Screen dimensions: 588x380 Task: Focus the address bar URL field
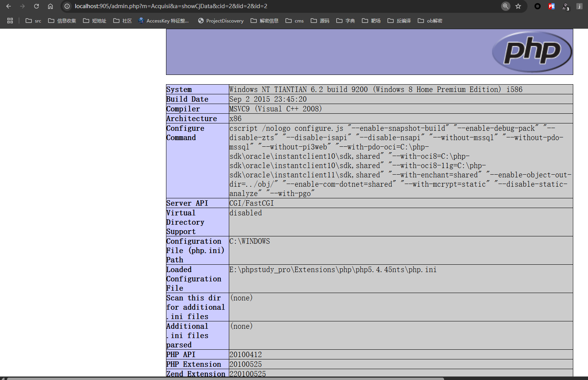pyautogui.click(x=272, y=6)
